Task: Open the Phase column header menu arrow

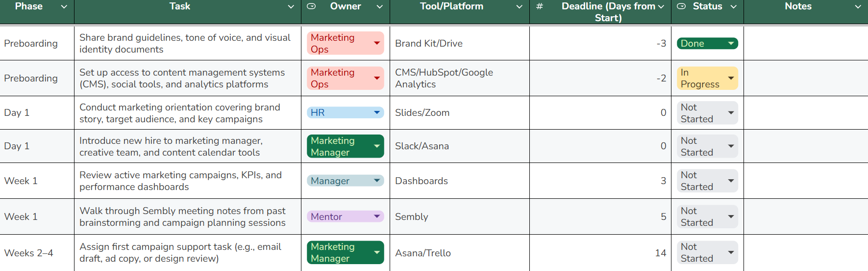Action: point(64,6)
